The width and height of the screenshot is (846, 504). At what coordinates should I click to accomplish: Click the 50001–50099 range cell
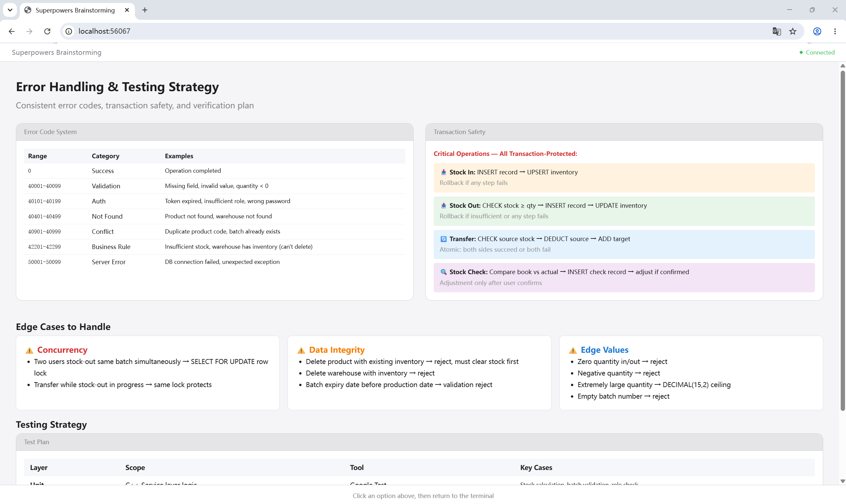(x=44, y=262)
